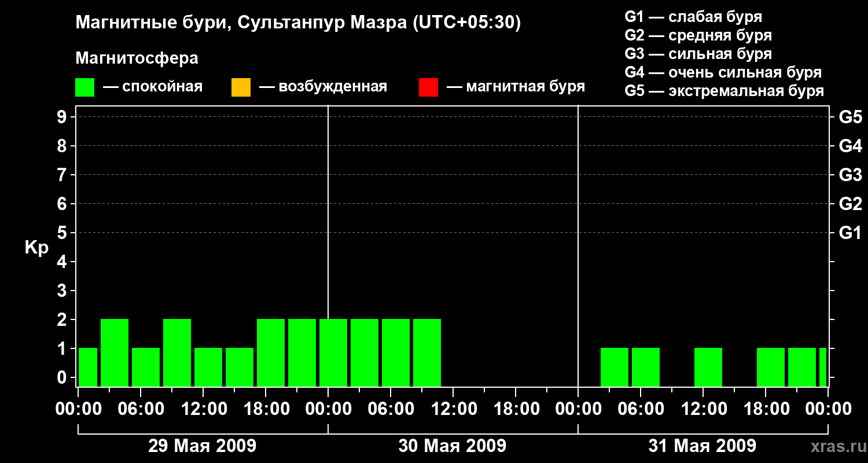Click the '00:00' label between 29 and 30 Мая
The image size is (868, 463).
coord(328,409)
